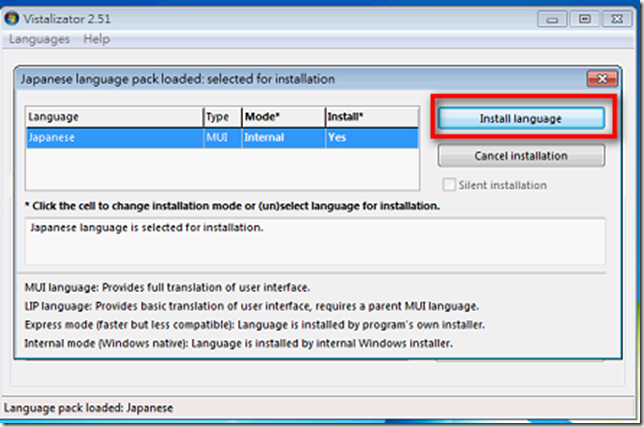Click the Type column header
644x427 pixels.
click(223, 117)
